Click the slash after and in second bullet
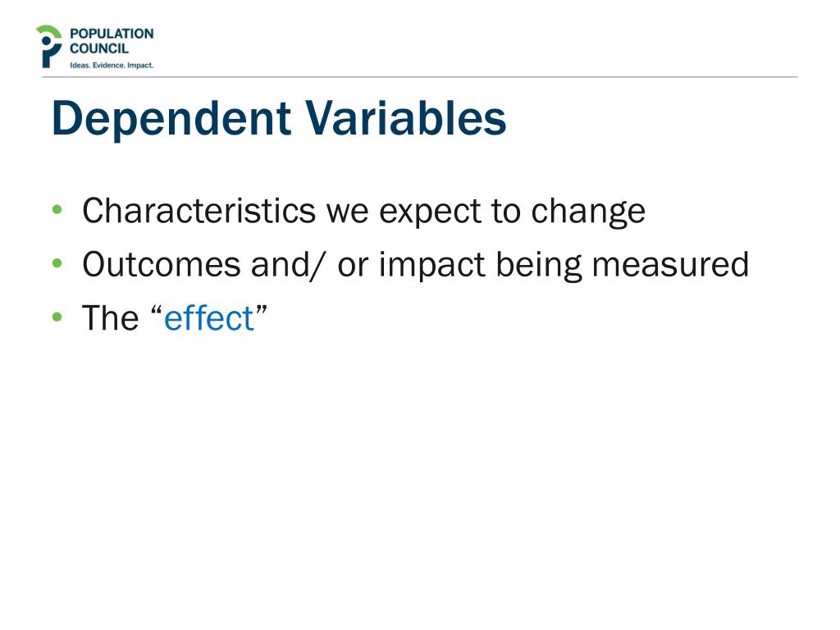 [317, 265]
